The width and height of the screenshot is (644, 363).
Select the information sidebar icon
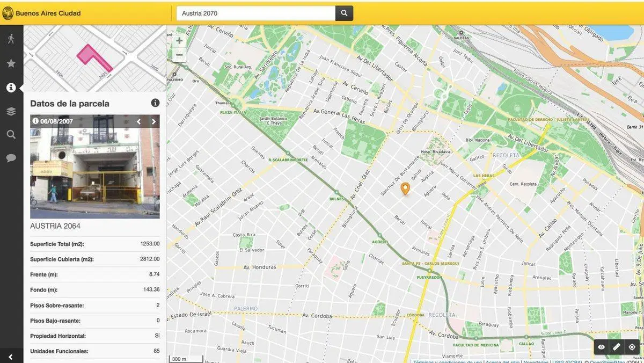tap(11, 88)
